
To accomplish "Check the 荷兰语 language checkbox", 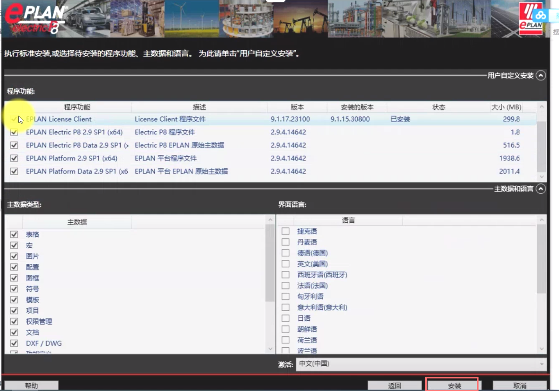I will tap(286, 340).
